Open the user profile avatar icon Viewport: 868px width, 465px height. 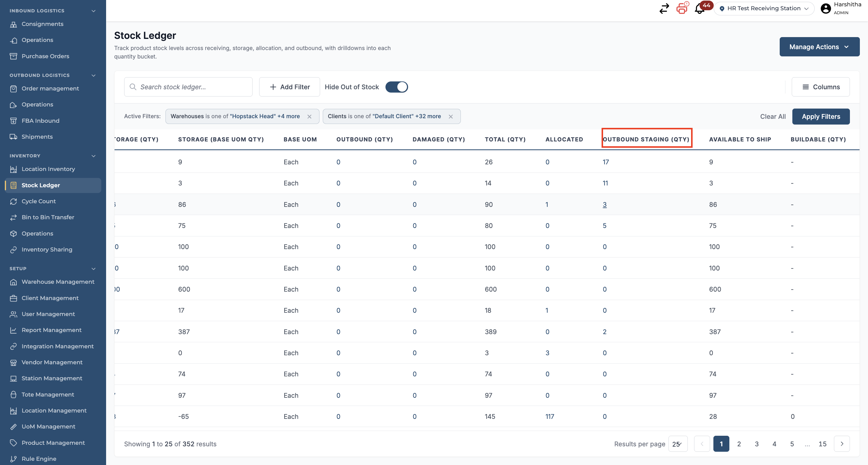(826, 8)
